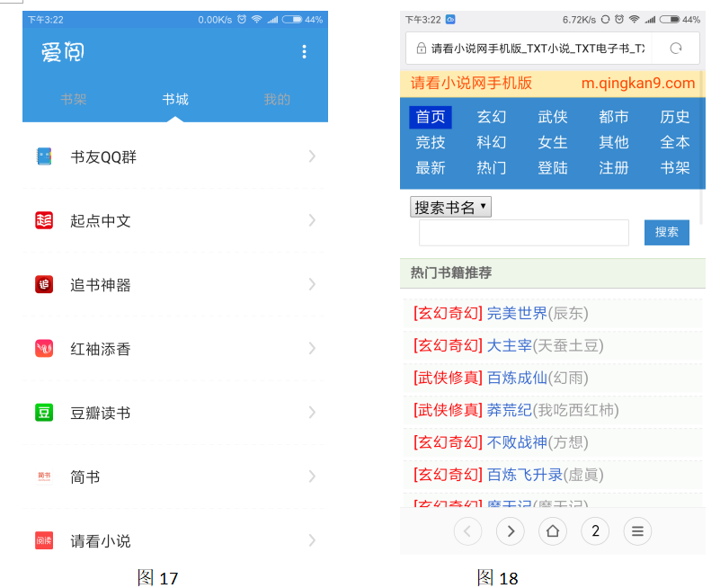This screenshot has height=588, width=720.
Task: Tap the 书友QQ群 notebook icon
Action: click(x=44, y=156)
